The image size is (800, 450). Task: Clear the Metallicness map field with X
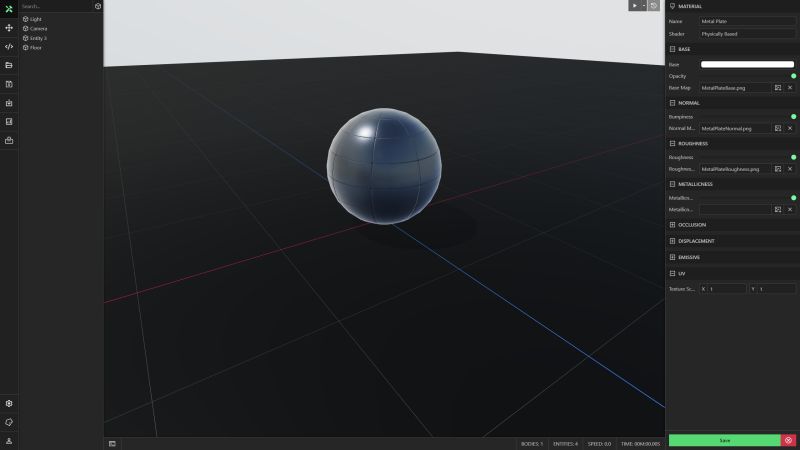point(790,209)
